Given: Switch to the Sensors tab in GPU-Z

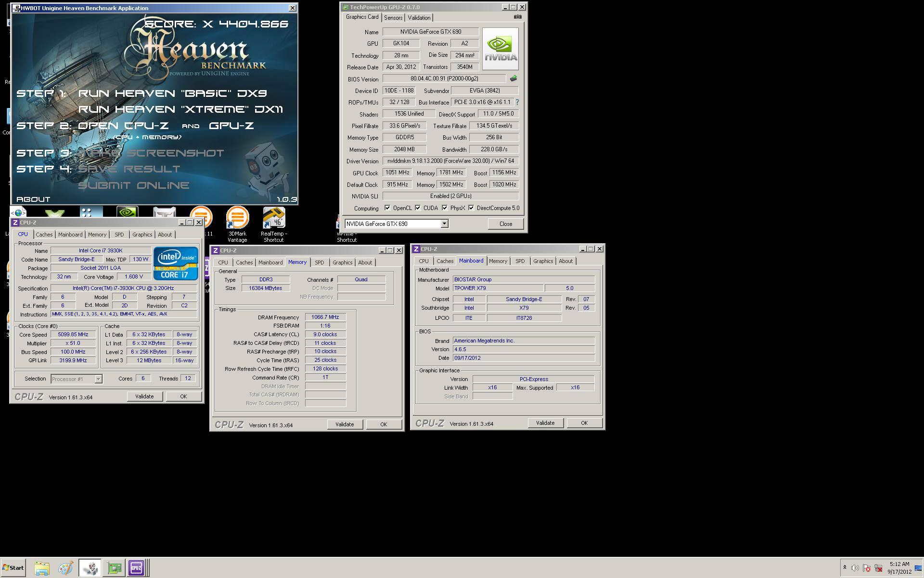Looking at the screenshot, I should [x=393, y=18].
